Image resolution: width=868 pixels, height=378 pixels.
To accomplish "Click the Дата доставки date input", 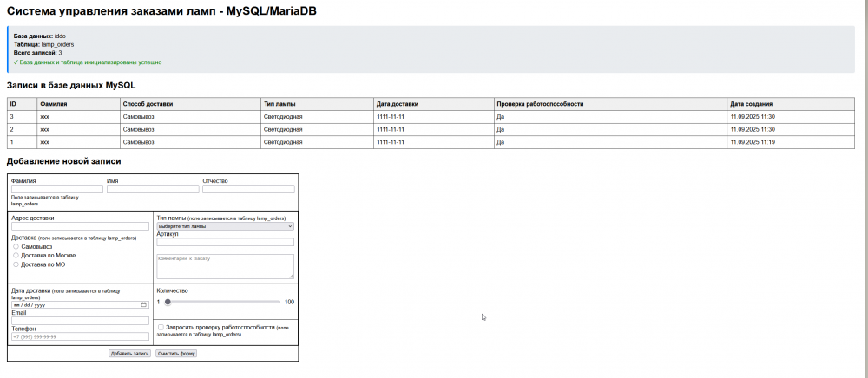I will [x=80, y=304].
